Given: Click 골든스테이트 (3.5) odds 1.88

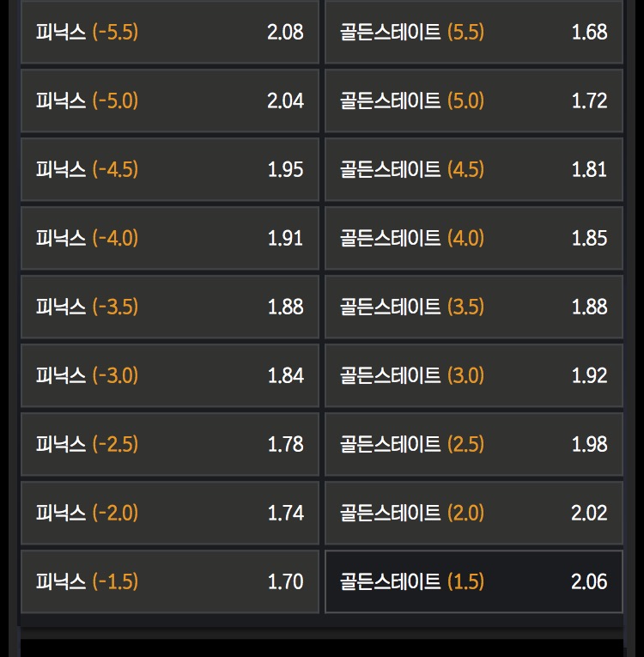Looking at the screenshot, I should coord(473,307).
